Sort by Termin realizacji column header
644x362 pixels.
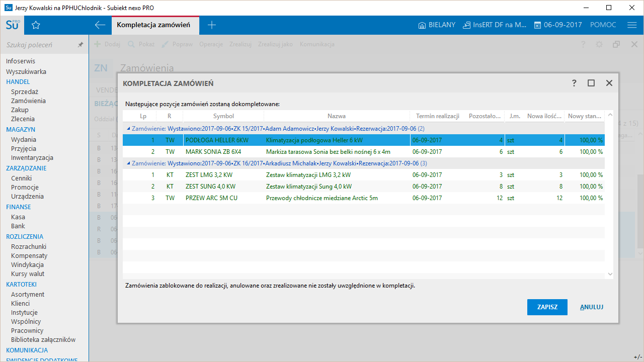[438, 116]
